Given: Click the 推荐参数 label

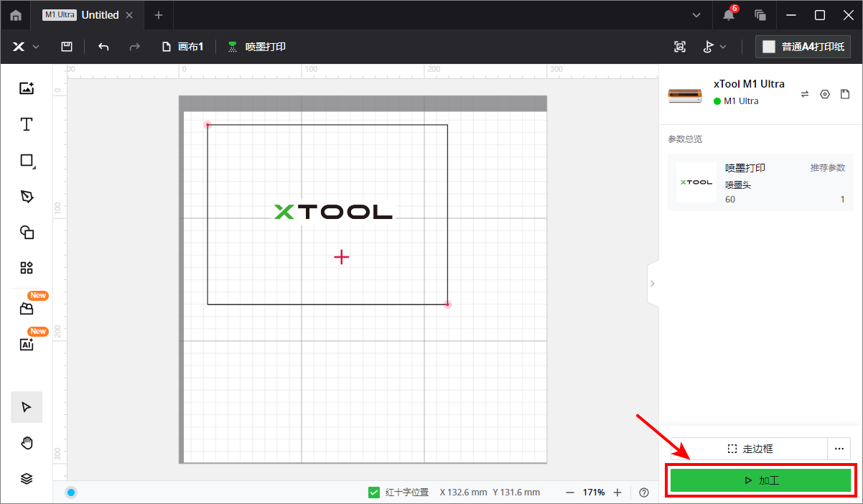Looking at the screenshot, I should [x=828, y=167].
